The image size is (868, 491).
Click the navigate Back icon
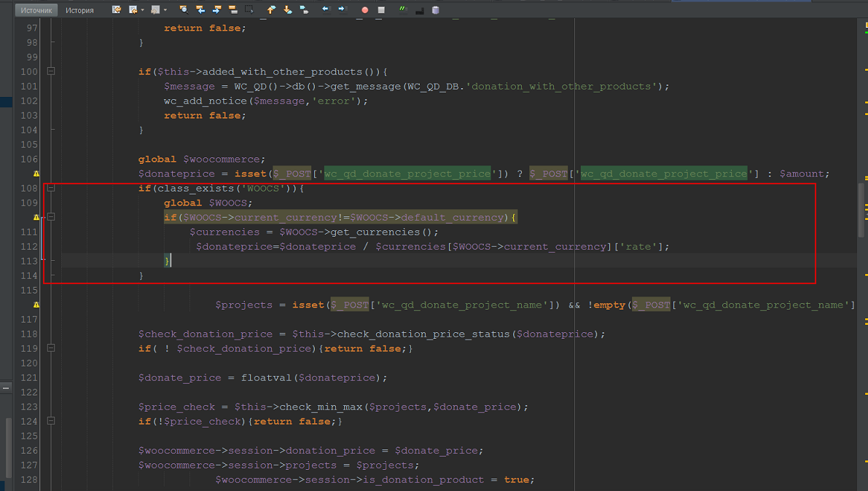tap(133, 9)
